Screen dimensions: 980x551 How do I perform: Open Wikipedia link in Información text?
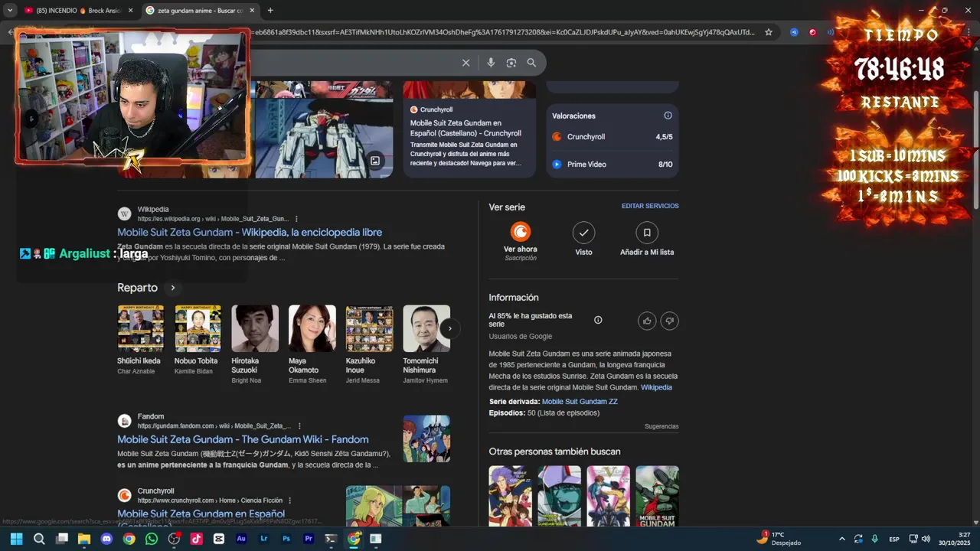[656, 387]
